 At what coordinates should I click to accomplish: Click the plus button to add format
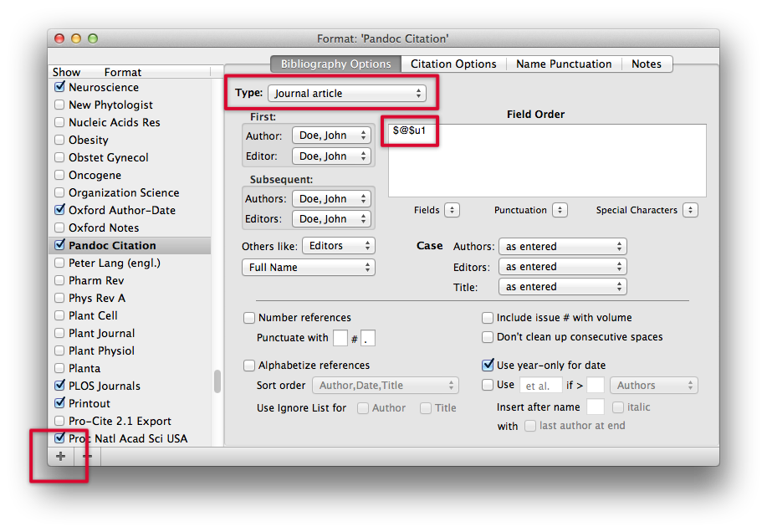pyautogui.click(x=60, y=456)
